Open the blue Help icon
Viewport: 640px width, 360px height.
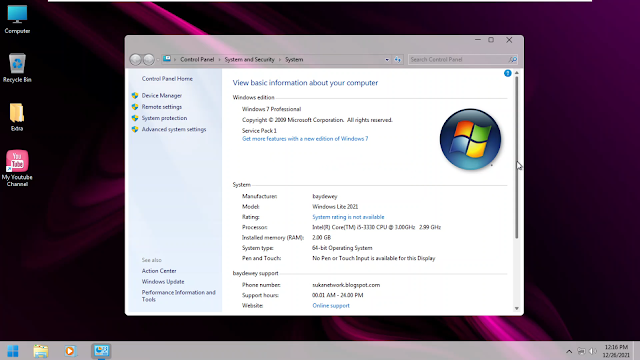point(507,73)
